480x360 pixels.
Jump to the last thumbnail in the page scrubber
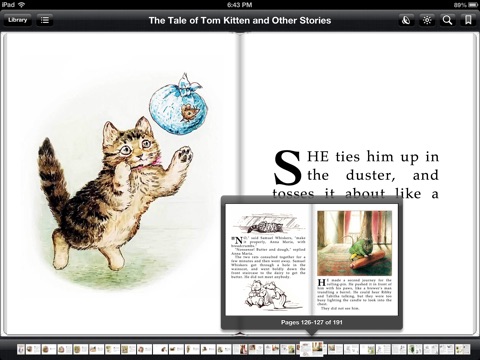pos(462,349)
